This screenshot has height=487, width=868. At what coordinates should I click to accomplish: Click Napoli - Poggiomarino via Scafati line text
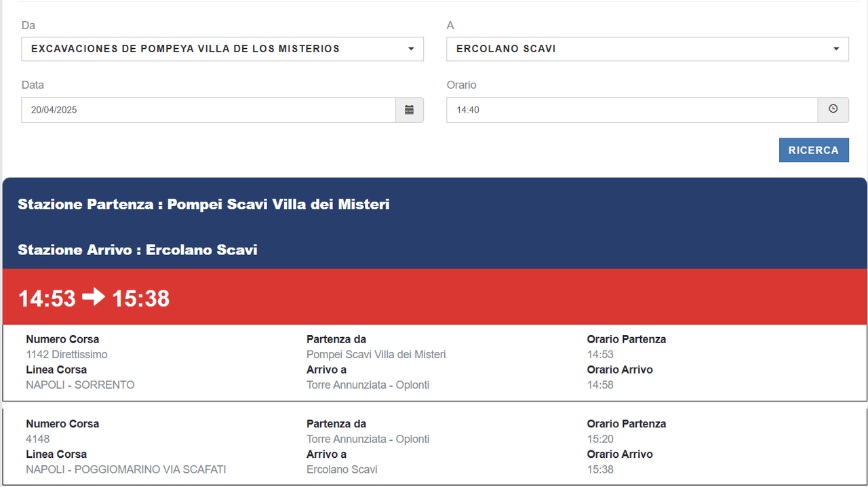[126, 469]
